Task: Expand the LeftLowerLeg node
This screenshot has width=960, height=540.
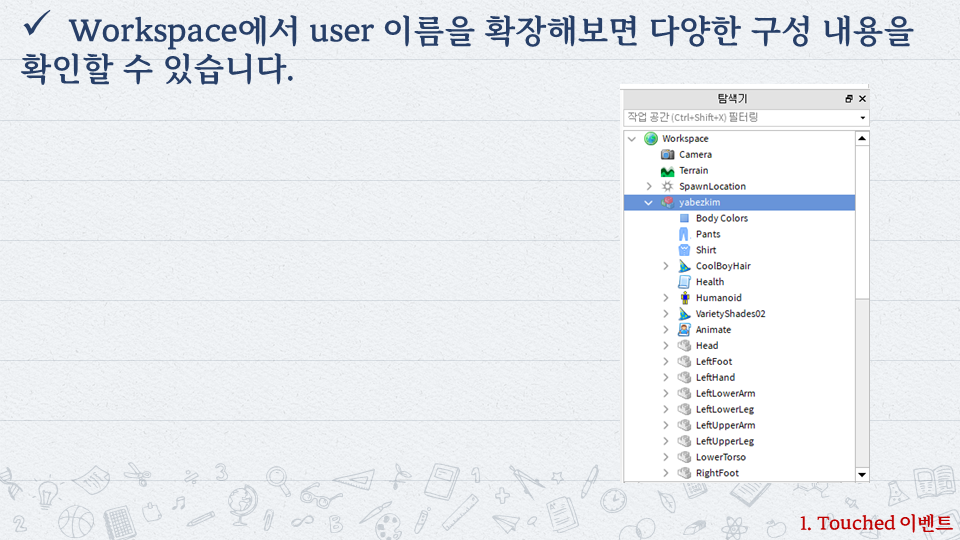Action: tap(666, 409)
